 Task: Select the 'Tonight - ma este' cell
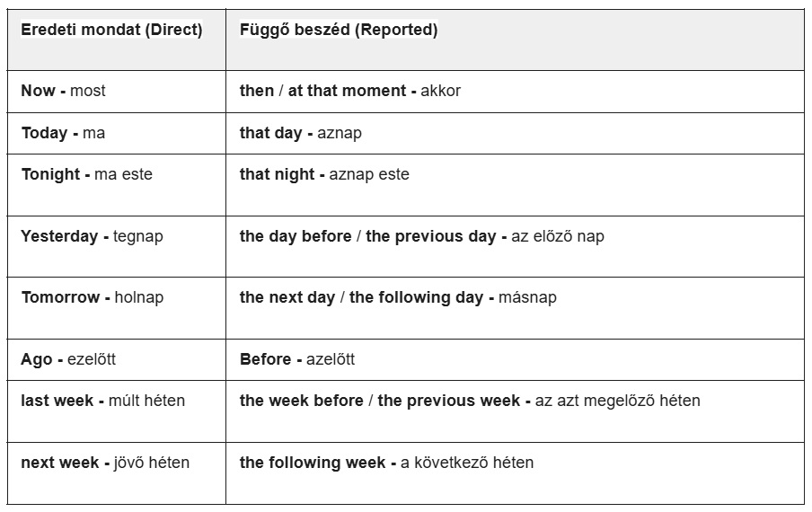point(87,174)
